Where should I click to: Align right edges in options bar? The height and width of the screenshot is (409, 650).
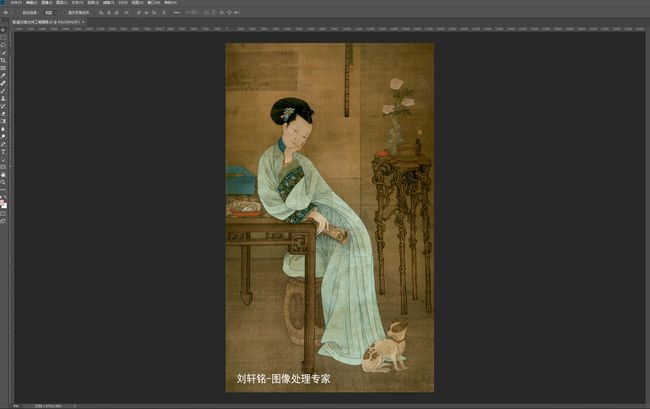point(117,12)
